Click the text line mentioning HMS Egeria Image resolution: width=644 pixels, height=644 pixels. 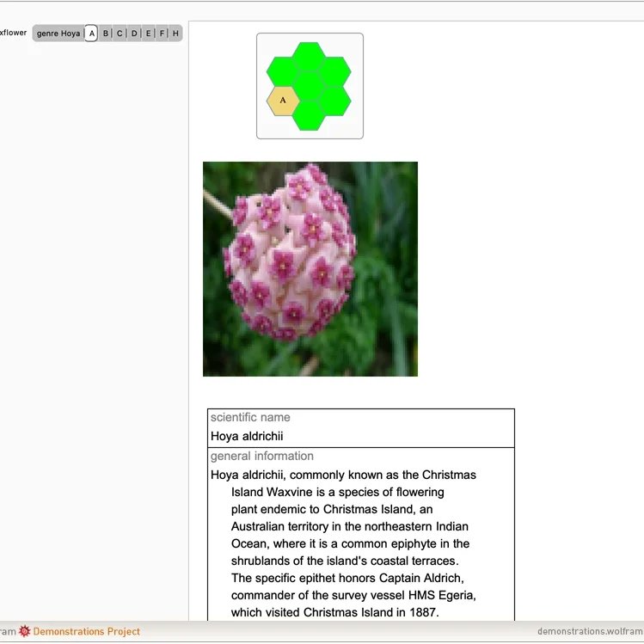click(x=353, y=595)
